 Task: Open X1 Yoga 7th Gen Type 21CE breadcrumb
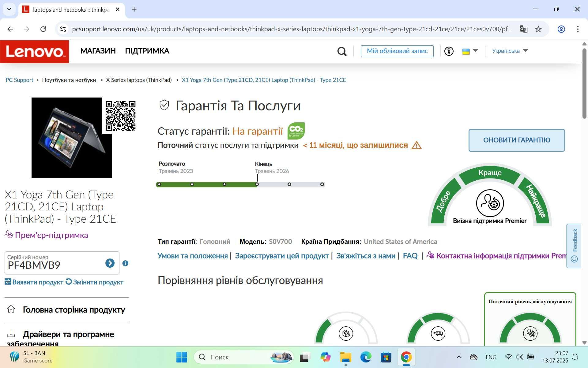[264, 80]
